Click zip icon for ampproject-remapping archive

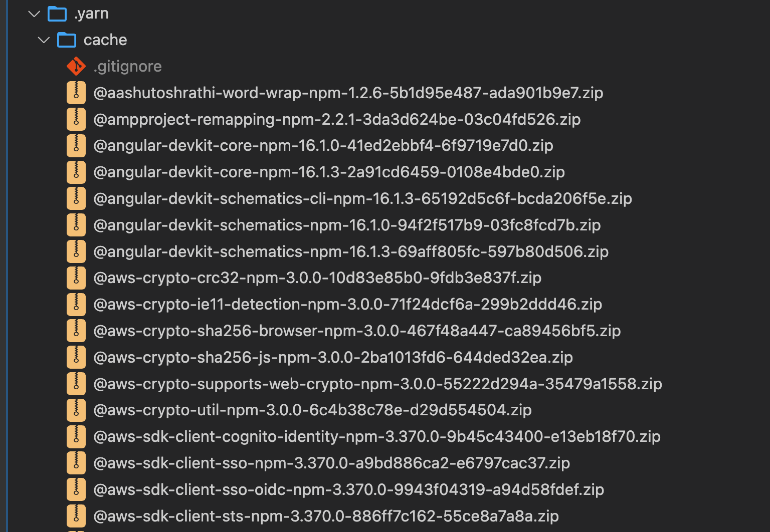tap(76, 119)
